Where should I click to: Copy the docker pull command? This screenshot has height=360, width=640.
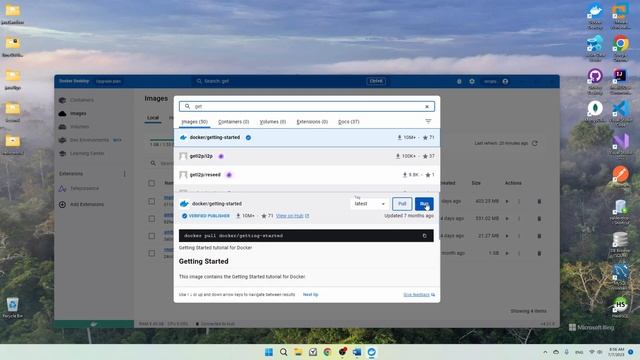pyautogui.click(x=424, y=236)
